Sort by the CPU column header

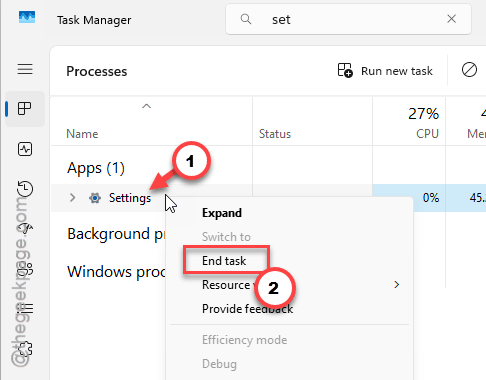pos(427,134)
